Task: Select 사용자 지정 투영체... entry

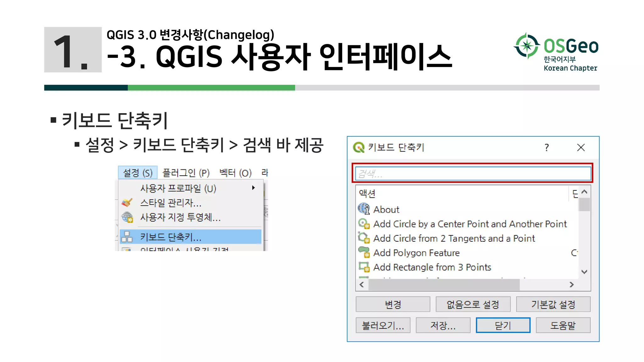Action: [191, 217]
